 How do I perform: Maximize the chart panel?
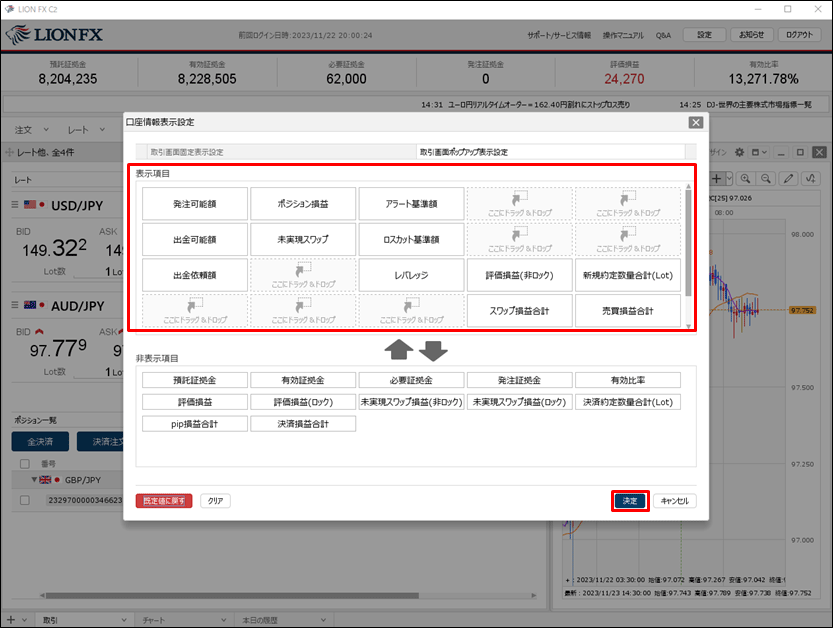pos(800,152)
